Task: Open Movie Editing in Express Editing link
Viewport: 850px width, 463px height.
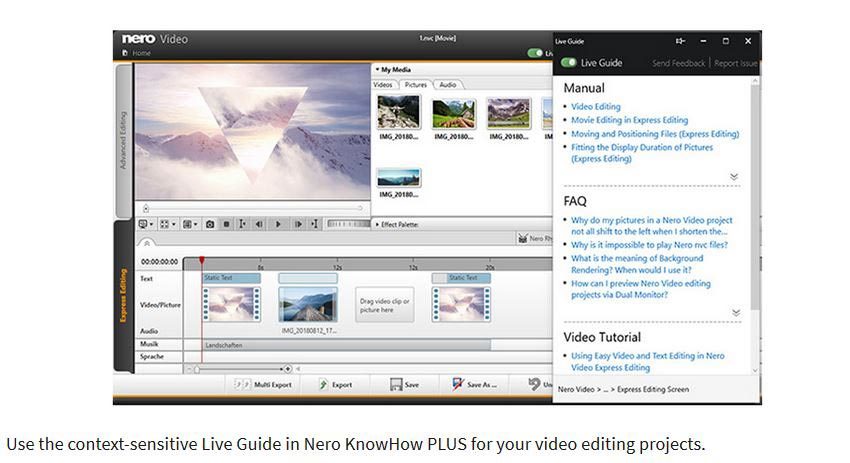Action: (629, 120)
